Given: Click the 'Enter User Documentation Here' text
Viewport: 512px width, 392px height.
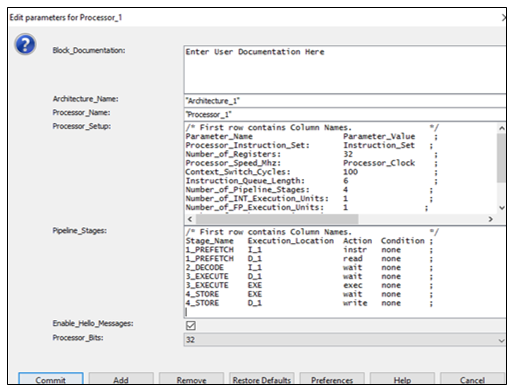Looking at the screenshot, I should point(255,52).
